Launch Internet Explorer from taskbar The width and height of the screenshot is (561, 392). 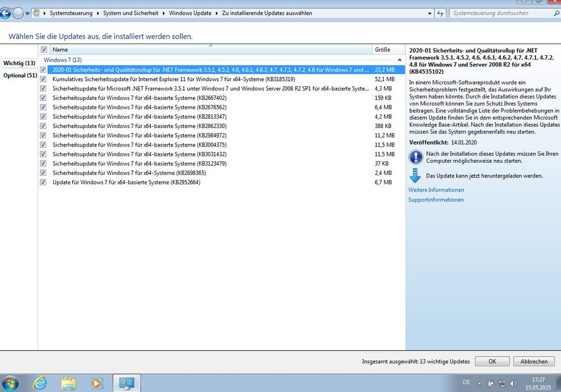pyautogui.click(x=40, y=383)
